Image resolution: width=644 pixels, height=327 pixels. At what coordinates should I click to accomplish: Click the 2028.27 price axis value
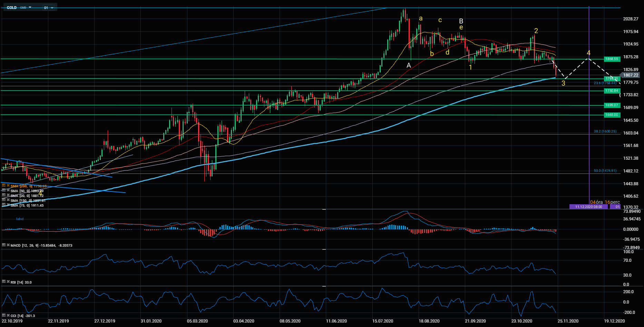pos(631,19)
